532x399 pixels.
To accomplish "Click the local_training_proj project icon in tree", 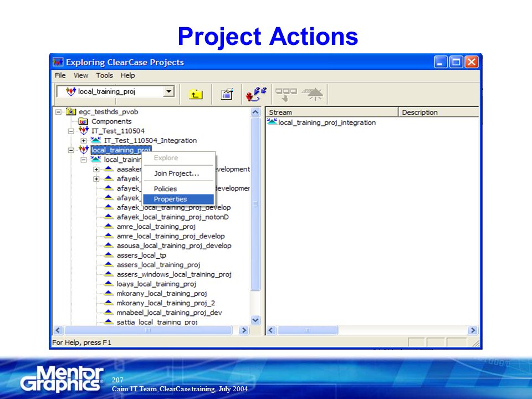I will [x=84, y=150].
